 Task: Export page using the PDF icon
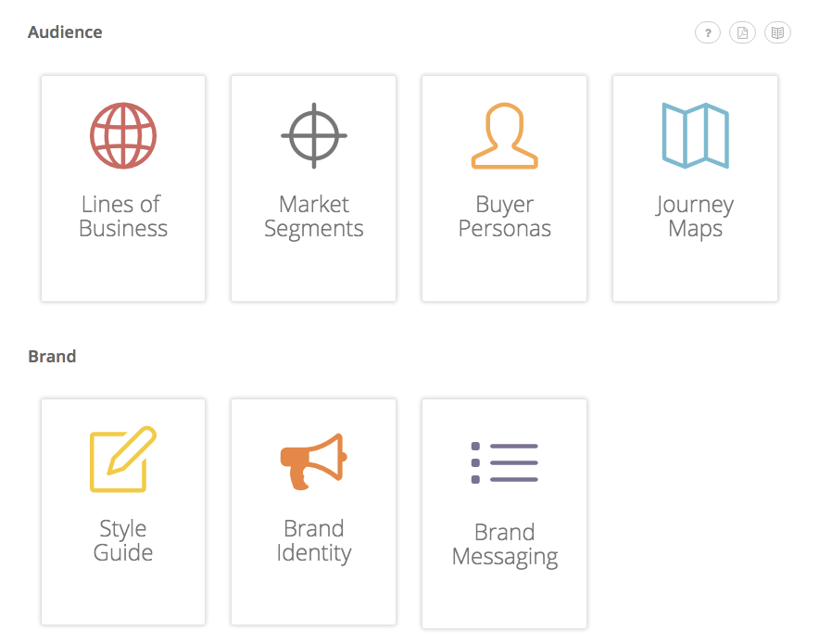pos(742,33)
